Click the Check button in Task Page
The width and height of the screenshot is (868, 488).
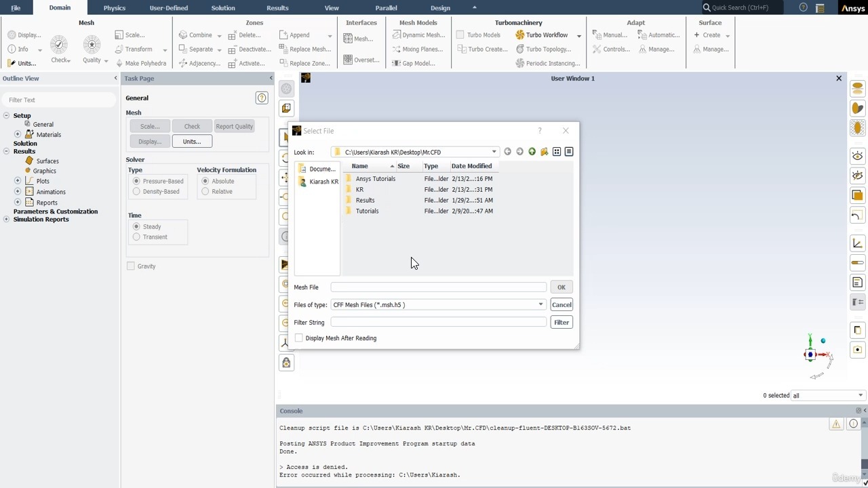pos(192,126)
